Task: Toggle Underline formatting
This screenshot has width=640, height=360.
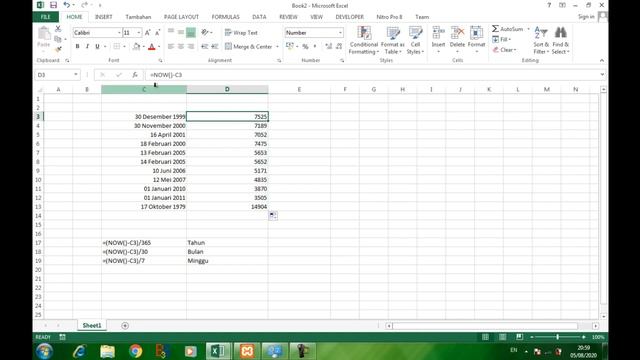Action: [97, 47]
